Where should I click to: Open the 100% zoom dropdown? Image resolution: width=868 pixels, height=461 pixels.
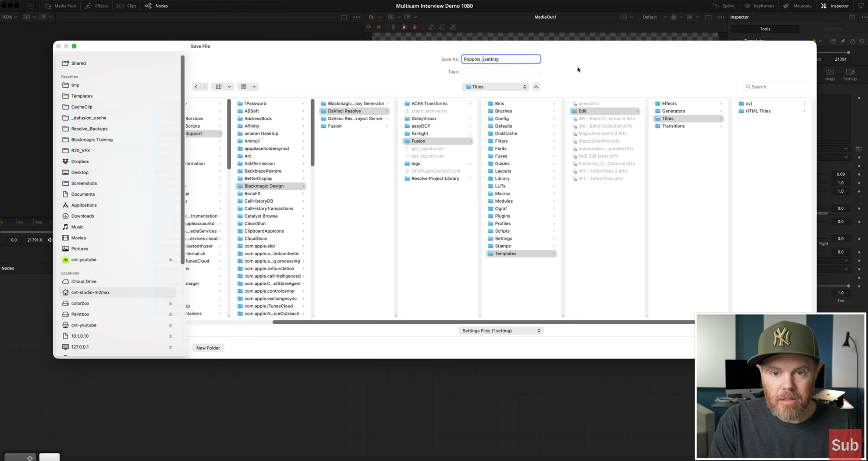click(9, 17)
